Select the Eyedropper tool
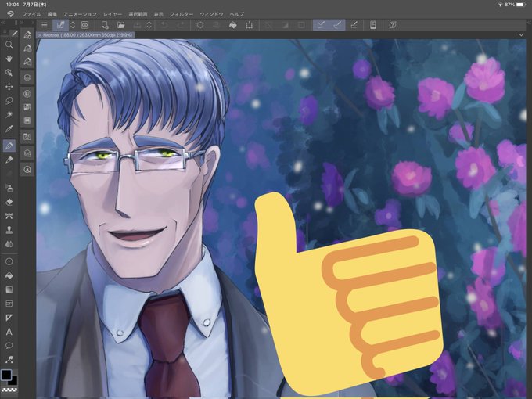 tap(9, 129)
